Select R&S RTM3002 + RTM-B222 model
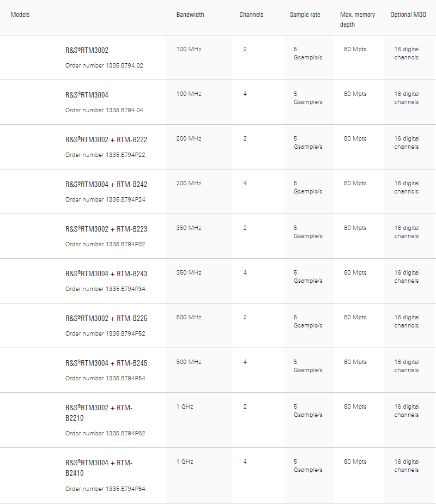 click(106, 139)
